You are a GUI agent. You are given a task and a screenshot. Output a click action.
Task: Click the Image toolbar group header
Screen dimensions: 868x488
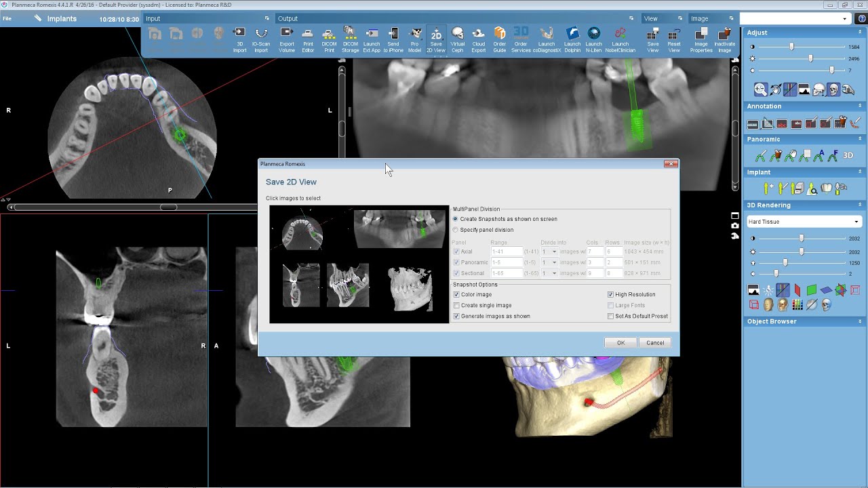(711, 19)
